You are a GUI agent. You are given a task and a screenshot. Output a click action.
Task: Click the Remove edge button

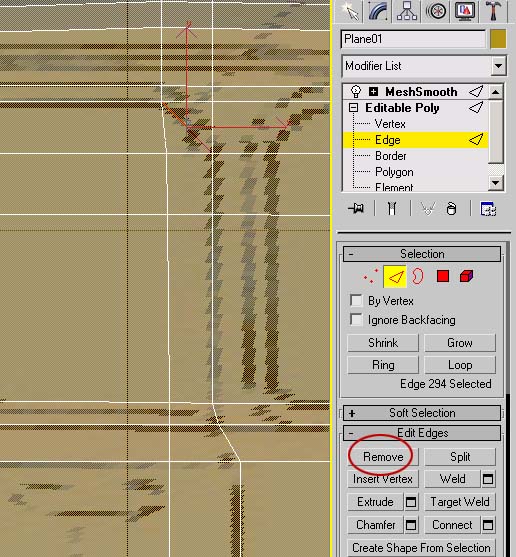(x=383, y=457)
